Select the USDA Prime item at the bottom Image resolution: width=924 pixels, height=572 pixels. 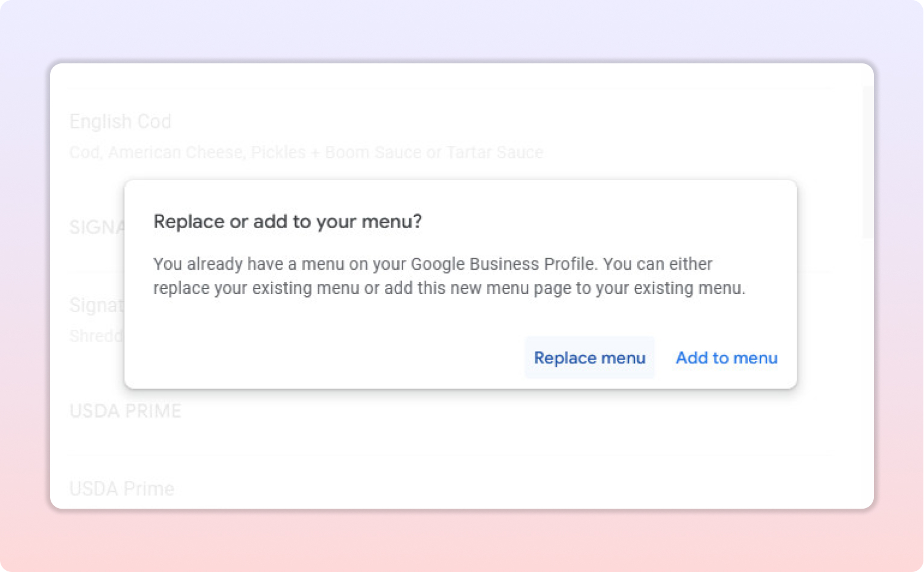point(121,488)
